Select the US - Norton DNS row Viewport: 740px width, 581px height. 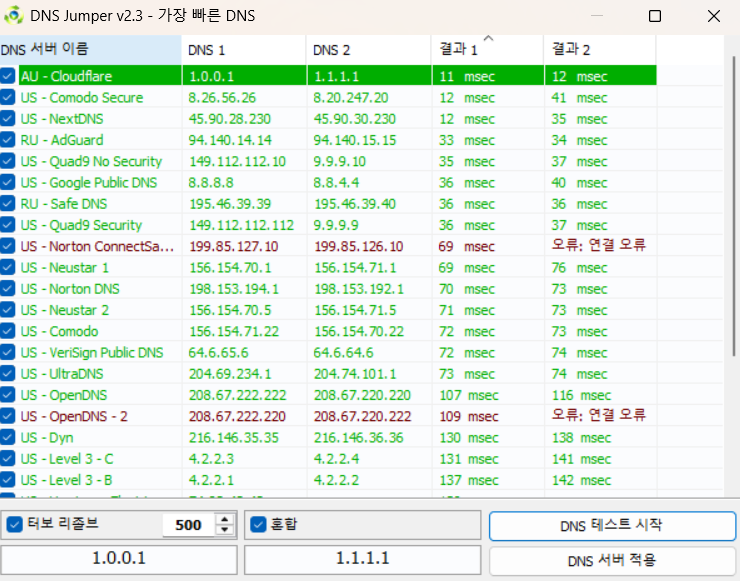[x=328, y=288]
